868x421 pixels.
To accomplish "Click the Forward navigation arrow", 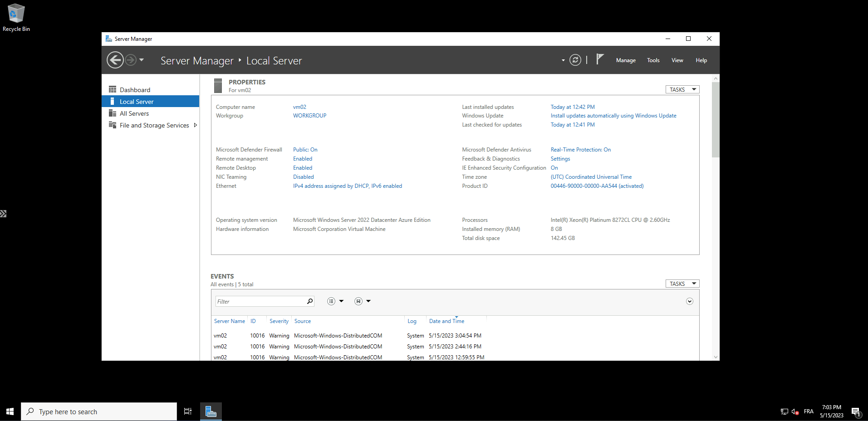I will [131, 60].
